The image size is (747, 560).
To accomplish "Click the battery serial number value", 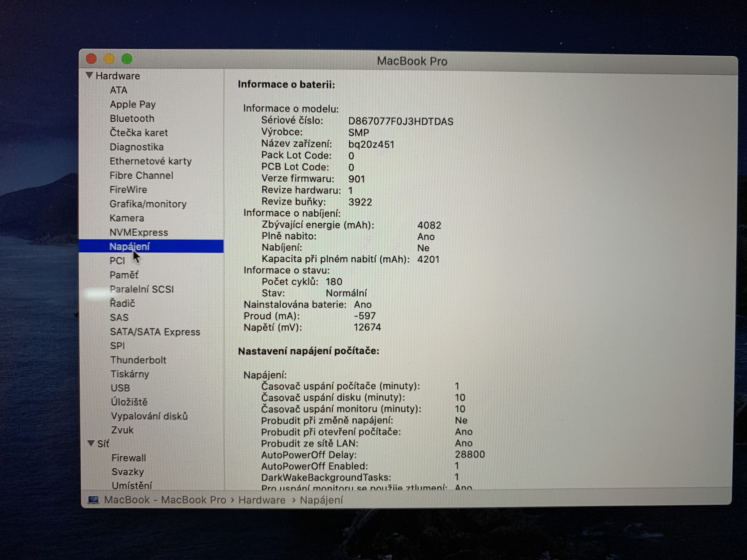I will [401, 121].
